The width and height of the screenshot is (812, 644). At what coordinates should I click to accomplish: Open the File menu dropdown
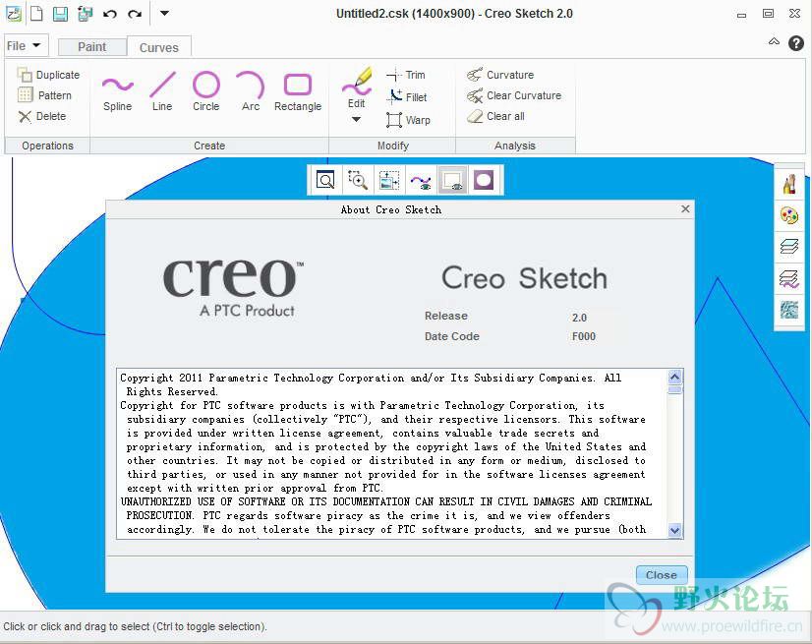pyautogui.click(x=26, y=45)
